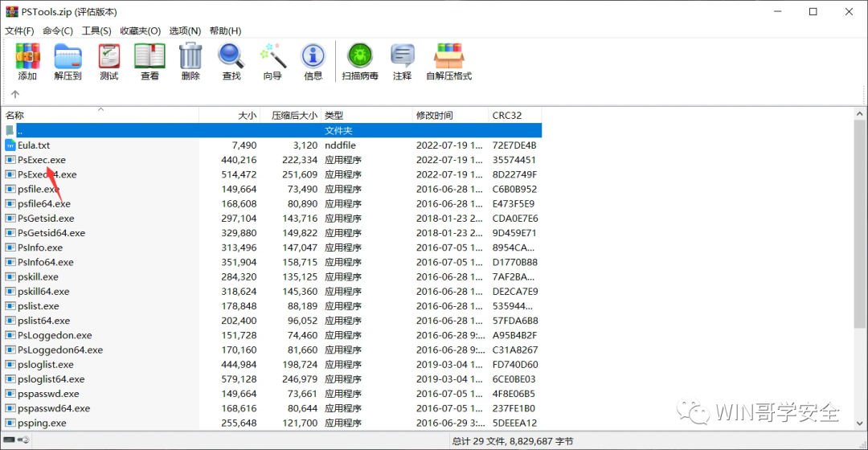
Task: Click the 72E7DE4B CRC32 value
Action: click(x=514, y=145)
